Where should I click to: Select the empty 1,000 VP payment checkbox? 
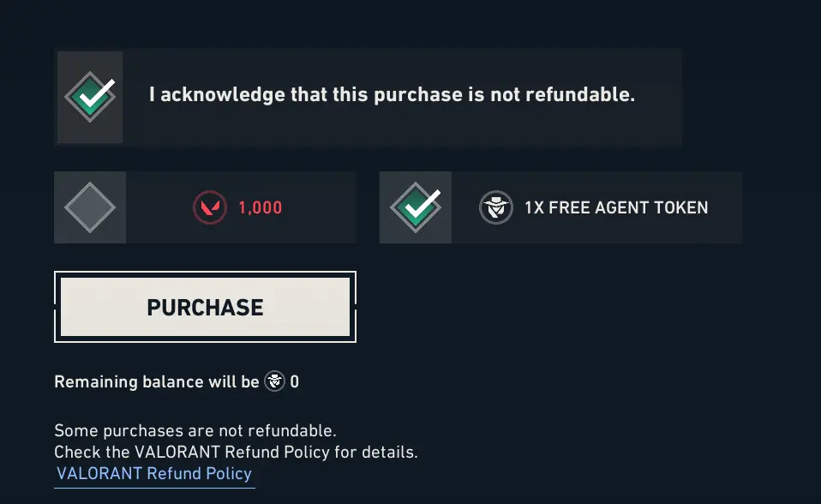[x=89, y=207]
